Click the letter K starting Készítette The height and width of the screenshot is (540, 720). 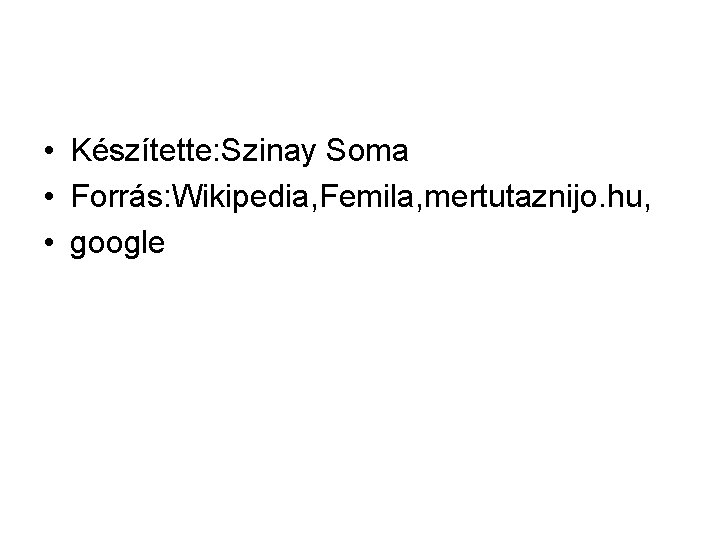tap(82, 150)
